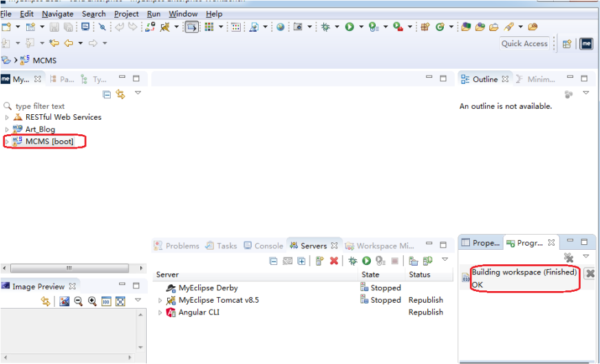Toggle Link with Editor in explorer panel
This screenshot has height=364, width=600.
[120, 94]
